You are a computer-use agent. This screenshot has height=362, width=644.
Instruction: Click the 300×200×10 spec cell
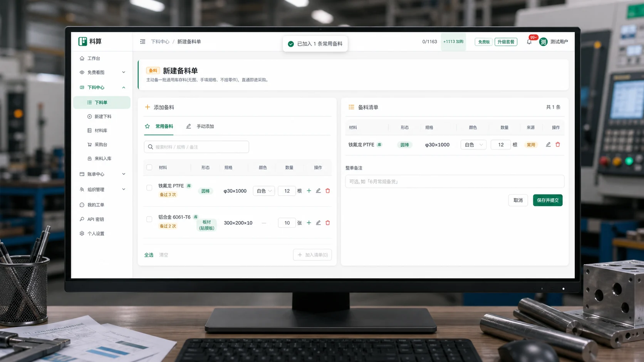pos(238,223)
